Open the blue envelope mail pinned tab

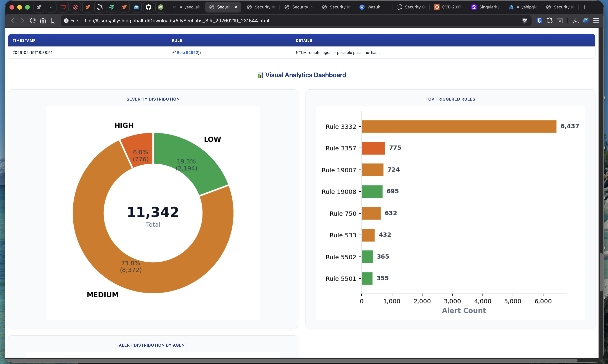(136, 7)
